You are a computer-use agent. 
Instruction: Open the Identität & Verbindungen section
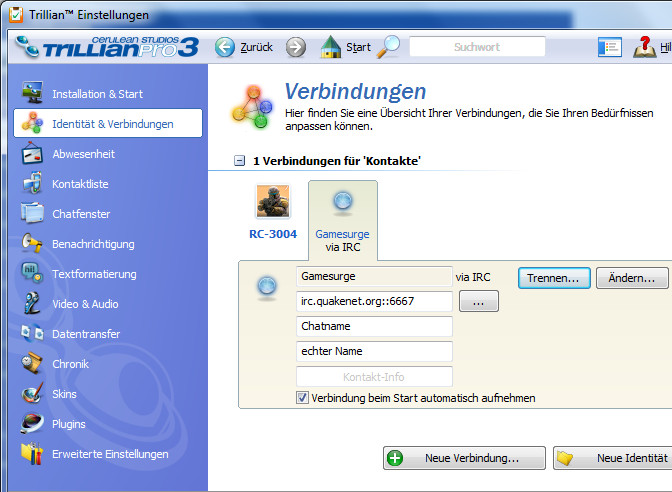[108, 123]
